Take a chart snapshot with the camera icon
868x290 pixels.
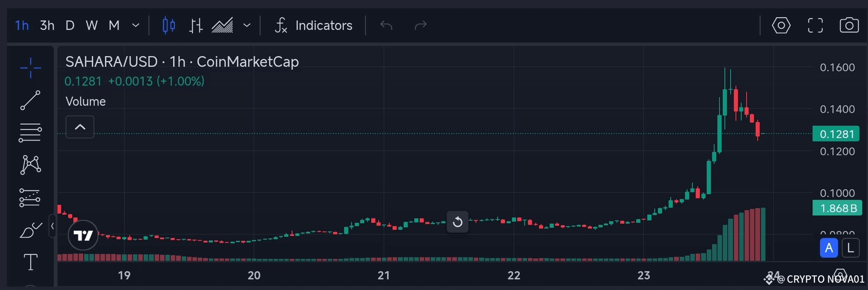pyautogui.click(x=849, y=25)
